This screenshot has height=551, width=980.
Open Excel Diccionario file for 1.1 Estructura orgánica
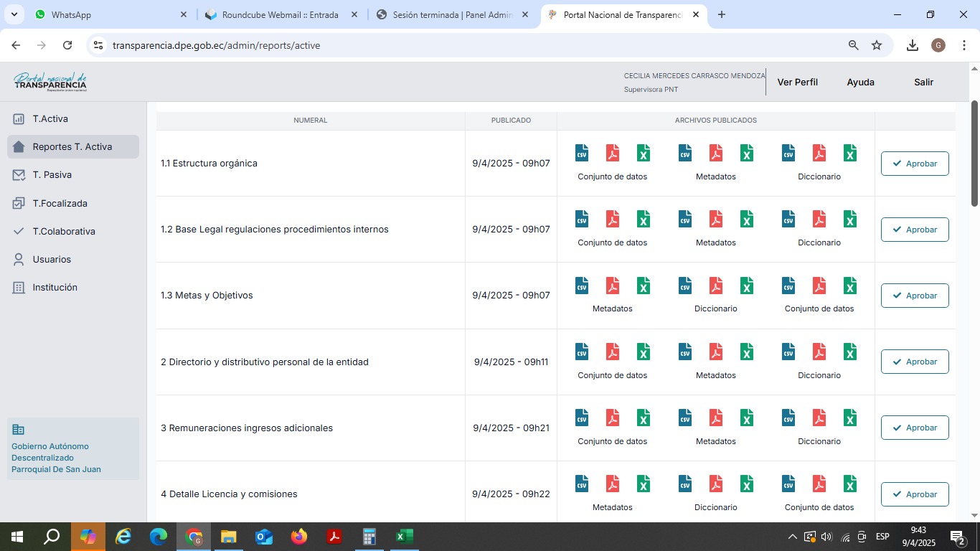850,153
